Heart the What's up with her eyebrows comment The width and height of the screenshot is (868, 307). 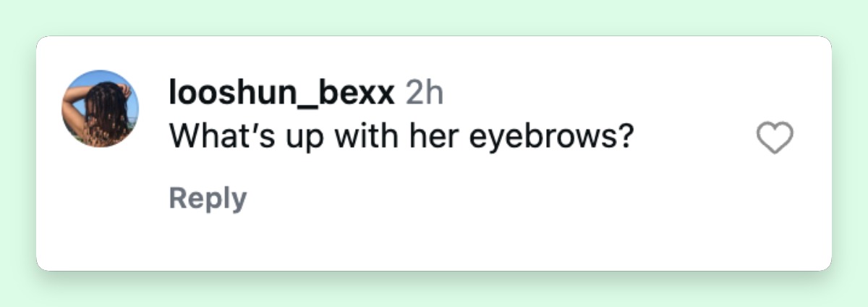[x=775, y=138]
